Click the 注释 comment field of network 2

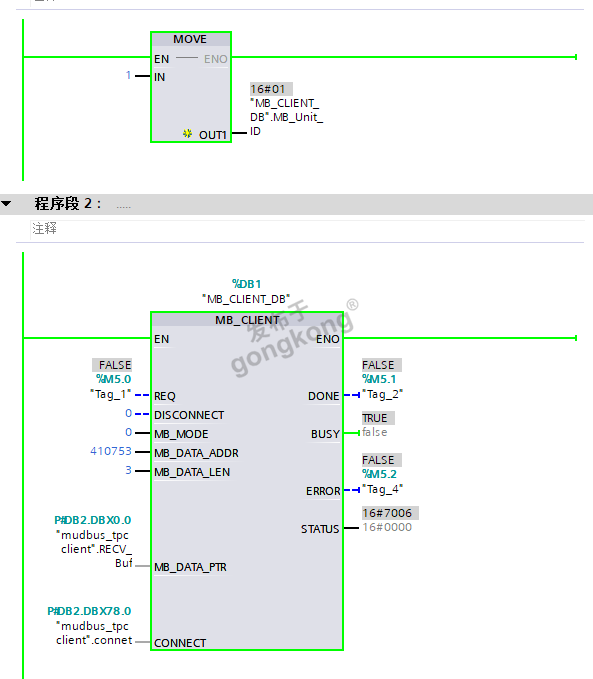[307, 228]
